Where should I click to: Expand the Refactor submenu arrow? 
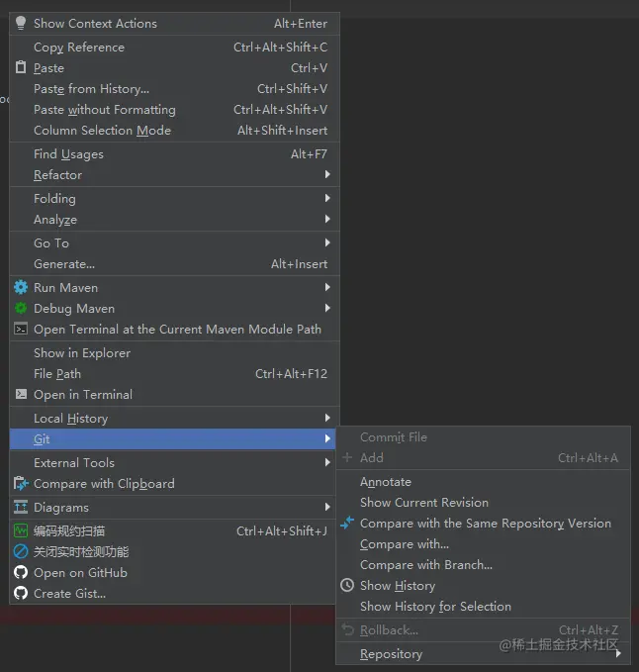327,174
